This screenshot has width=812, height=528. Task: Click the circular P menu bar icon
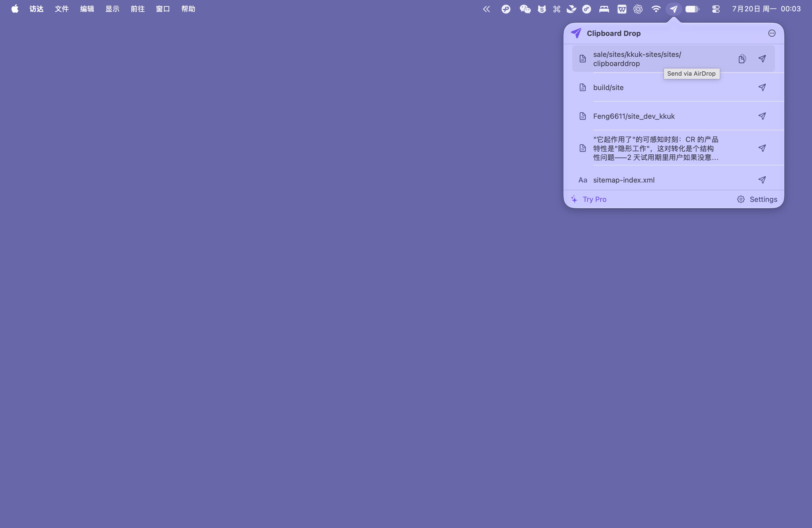(506, 9)
